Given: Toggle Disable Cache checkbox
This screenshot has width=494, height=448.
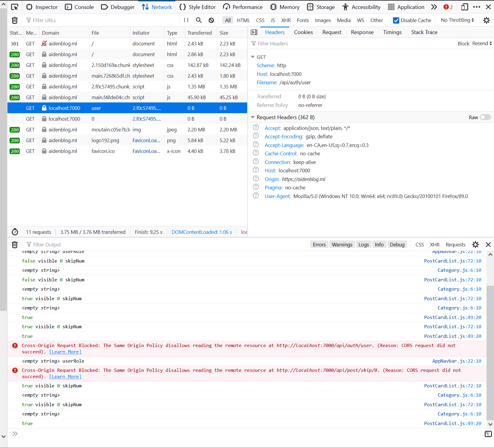Looking at the screenshot, I should click(x=396, y=20).
